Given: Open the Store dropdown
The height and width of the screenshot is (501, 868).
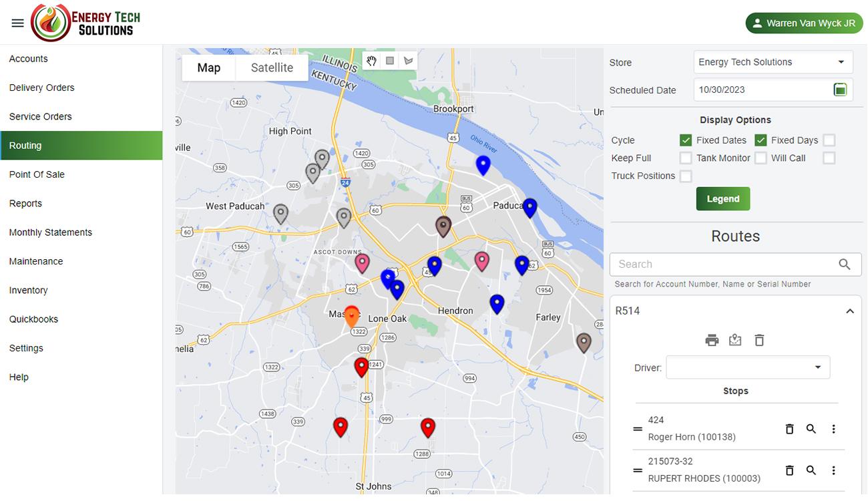Looking at the screenshot, I should (x=773, y=62).
